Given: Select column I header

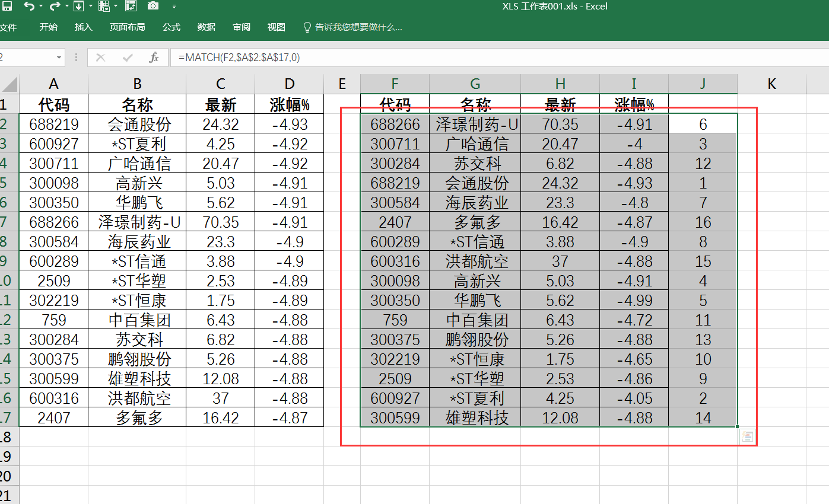Looking at the screenshot, I should [634, 84].
